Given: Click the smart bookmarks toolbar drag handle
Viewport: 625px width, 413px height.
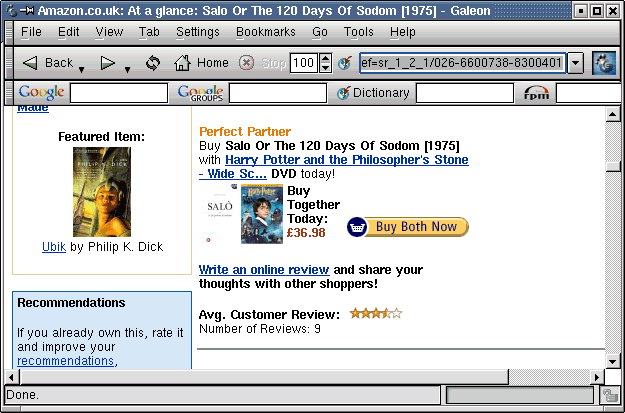Looking at the screenshot, I should 9,93.
